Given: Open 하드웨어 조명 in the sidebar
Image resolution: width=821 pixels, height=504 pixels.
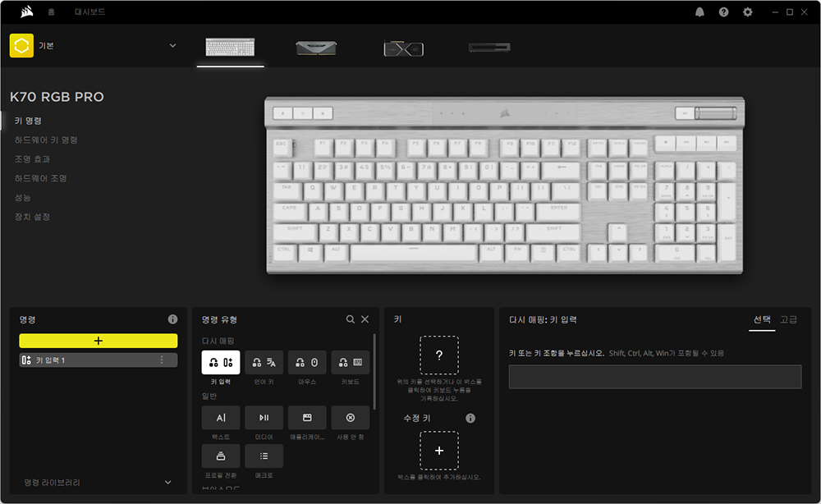Looking at the screenshot, I should [x=41, y=178].
